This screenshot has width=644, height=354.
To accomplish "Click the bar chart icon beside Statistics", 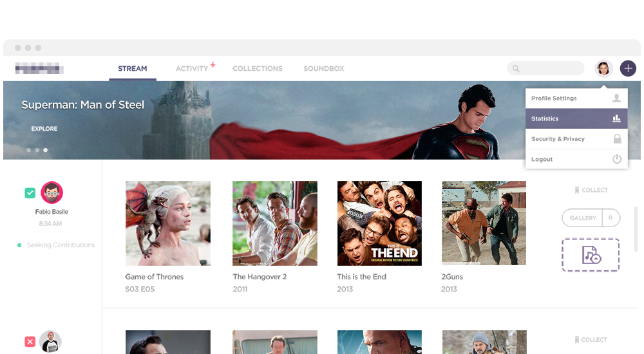I will tap(617, 118).
